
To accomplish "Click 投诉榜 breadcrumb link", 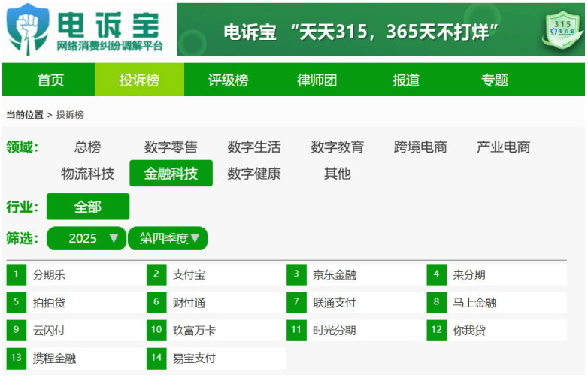I will [x=70, y=115].
